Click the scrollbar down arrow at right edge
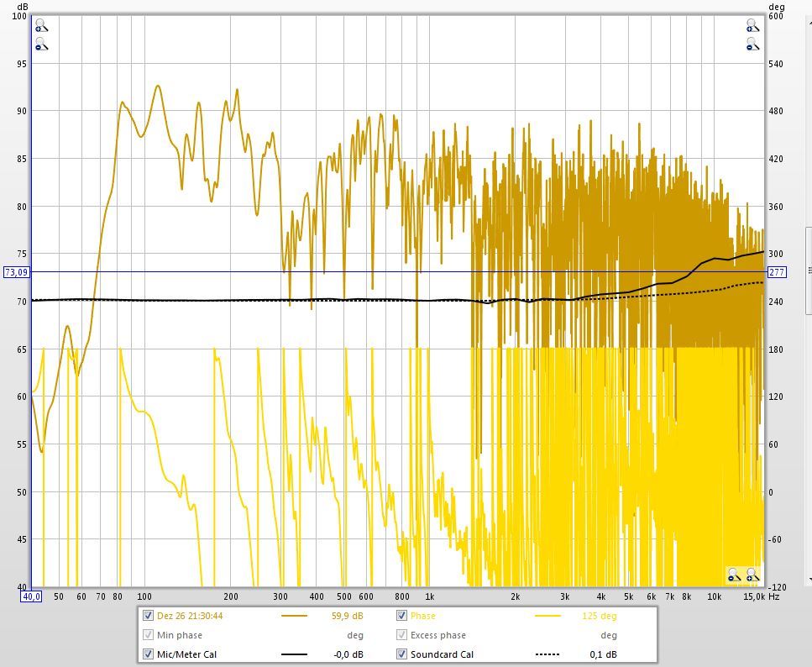 (809, 579)
